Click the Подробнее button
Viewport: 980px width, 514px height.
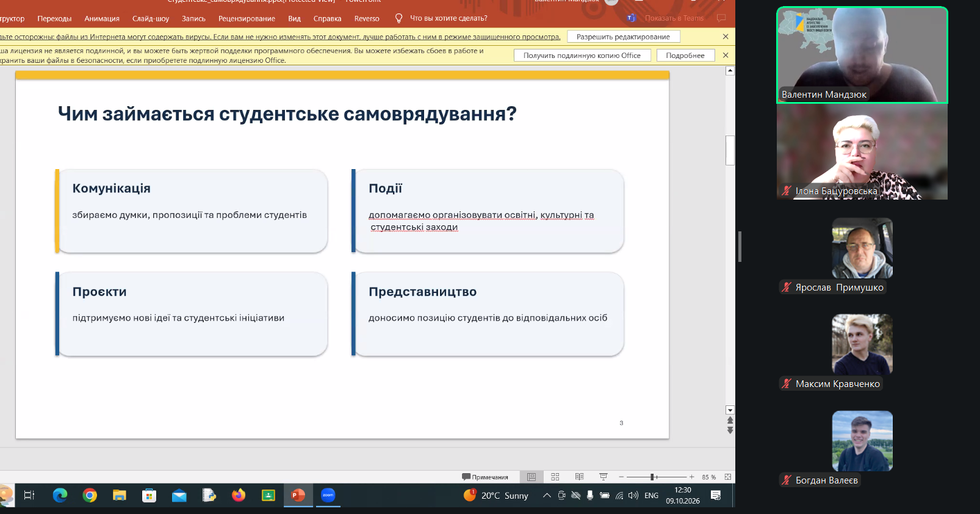[x=685, y=56]
